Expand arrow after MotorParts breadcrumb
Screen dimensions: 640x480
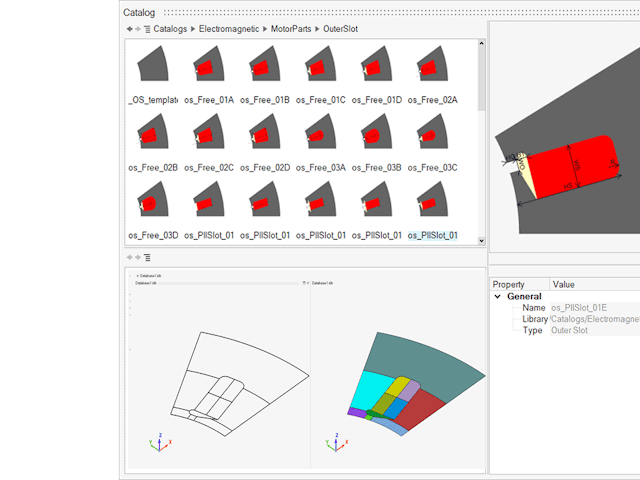(x=317, y=29)
